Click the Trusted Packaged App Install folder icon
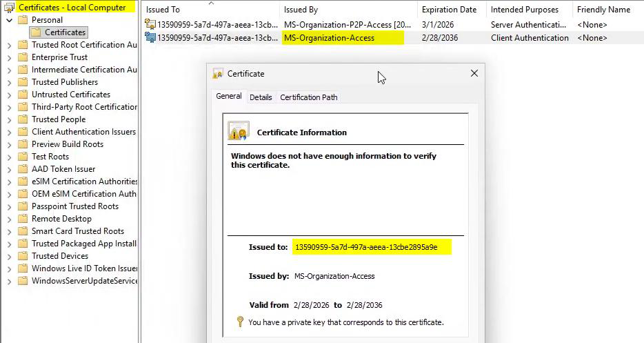 [x=23, y=244]
